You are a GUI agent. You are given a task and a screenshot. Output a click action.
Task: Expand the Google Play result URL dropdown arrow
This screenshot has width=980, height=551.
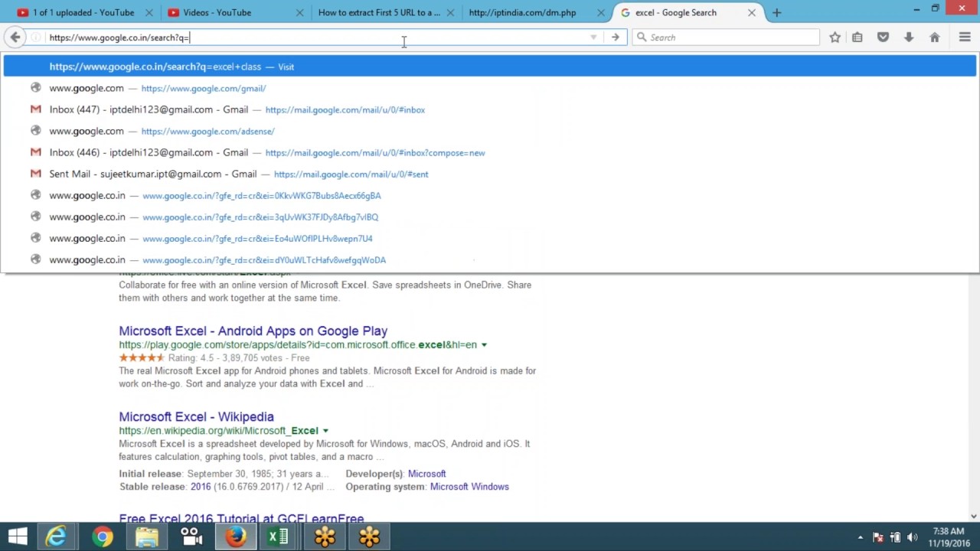coord(484,345)
